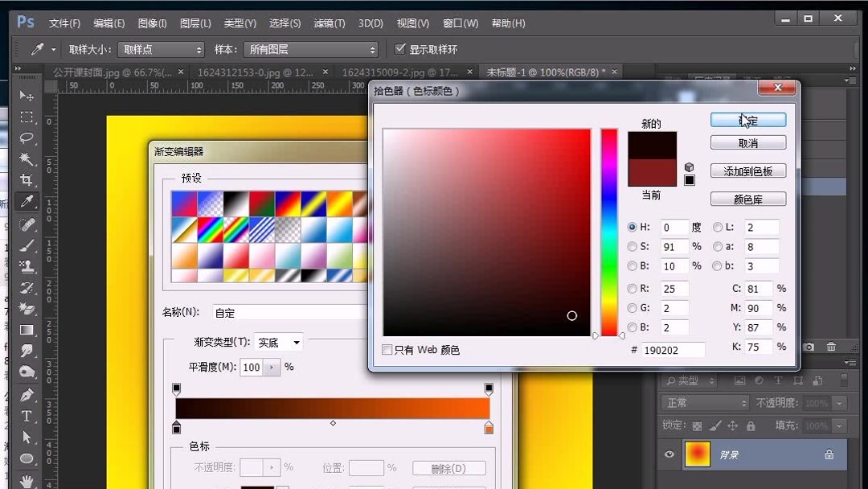Select the Horizontal Type tool
The width and height of the screenshot is (868, 489).
[27, 417]
